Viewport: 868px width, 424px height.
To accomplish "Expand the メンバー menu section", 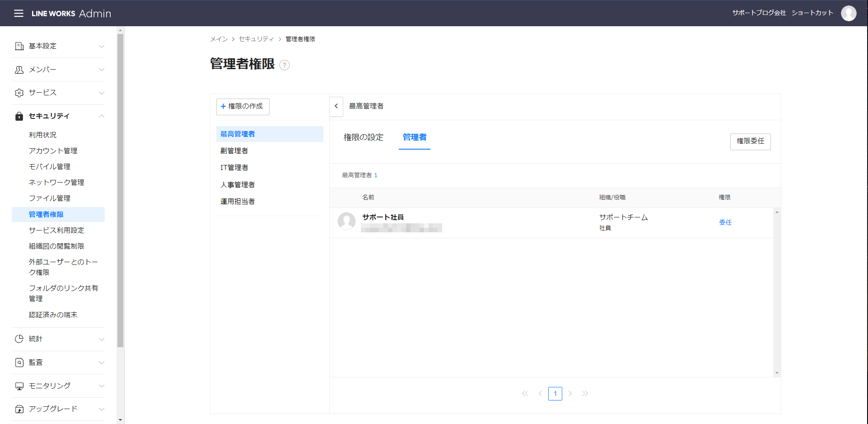I will [x=58, y=70].
